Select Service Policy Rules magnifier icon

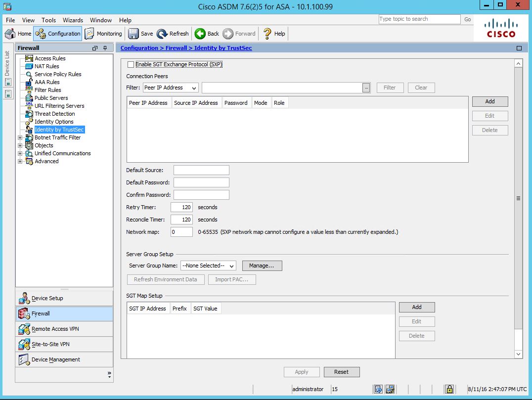(29, 74)
